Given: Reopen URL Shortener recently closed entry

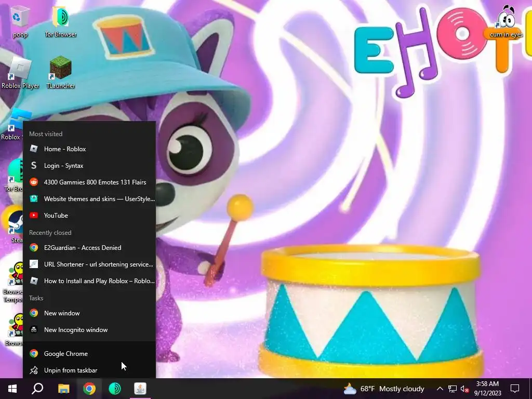Looking at the screenshot, I should point(89,264).
